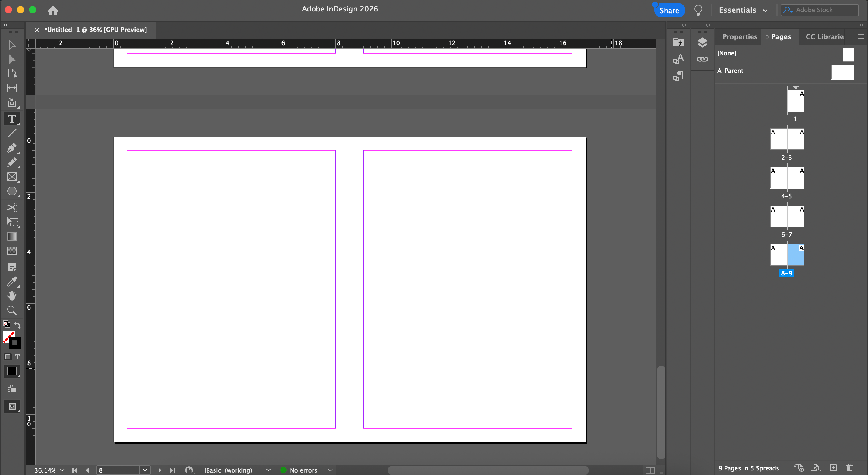Activate the Hand tool

[12, 295]
